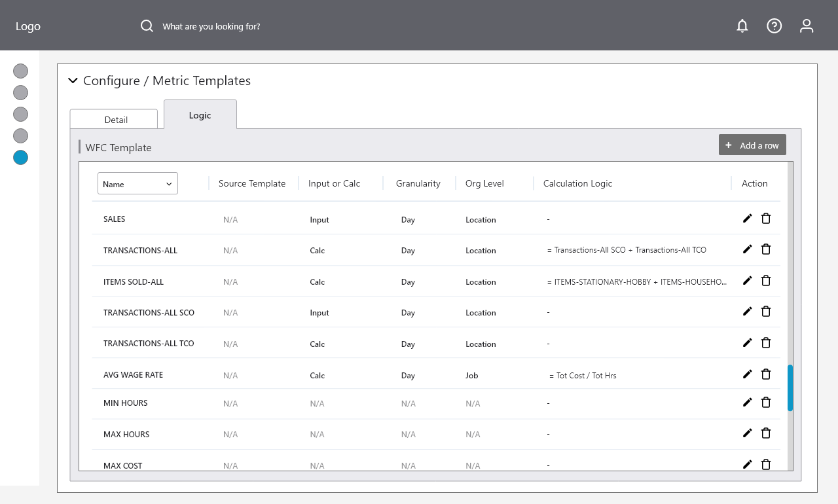
Task: Delete the AVG WAGE RATE row
Action: tap(766, 374)
